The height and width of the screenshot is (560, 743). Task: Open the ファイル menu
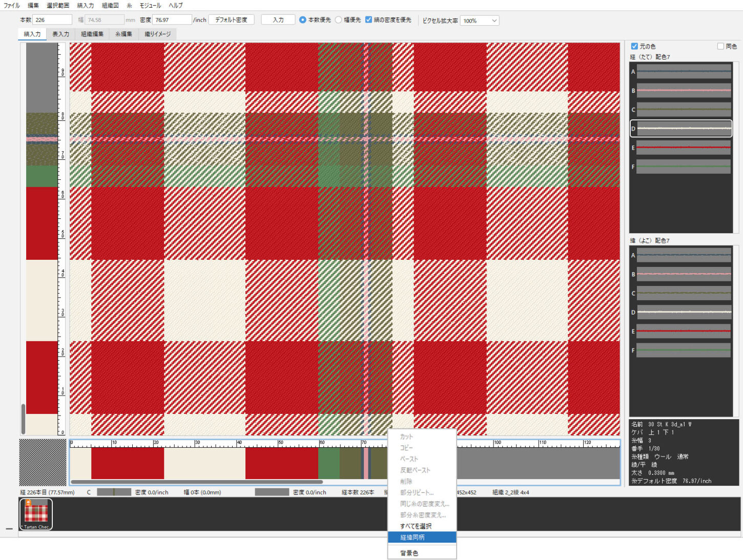pyautogui.click(x=11, y=5)
